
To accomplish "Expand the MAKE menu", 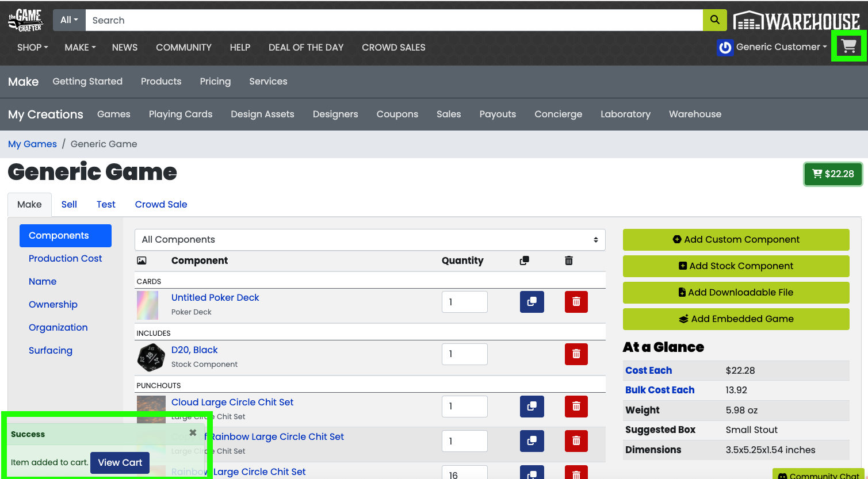I will point(80,47).
